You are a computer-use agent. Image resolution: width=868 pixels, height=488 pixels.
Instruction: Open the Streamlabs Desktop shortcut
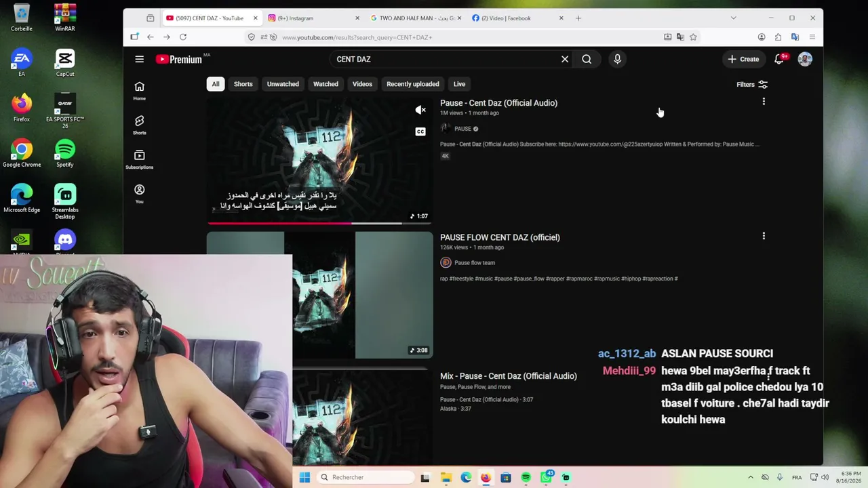coord(65,202)
